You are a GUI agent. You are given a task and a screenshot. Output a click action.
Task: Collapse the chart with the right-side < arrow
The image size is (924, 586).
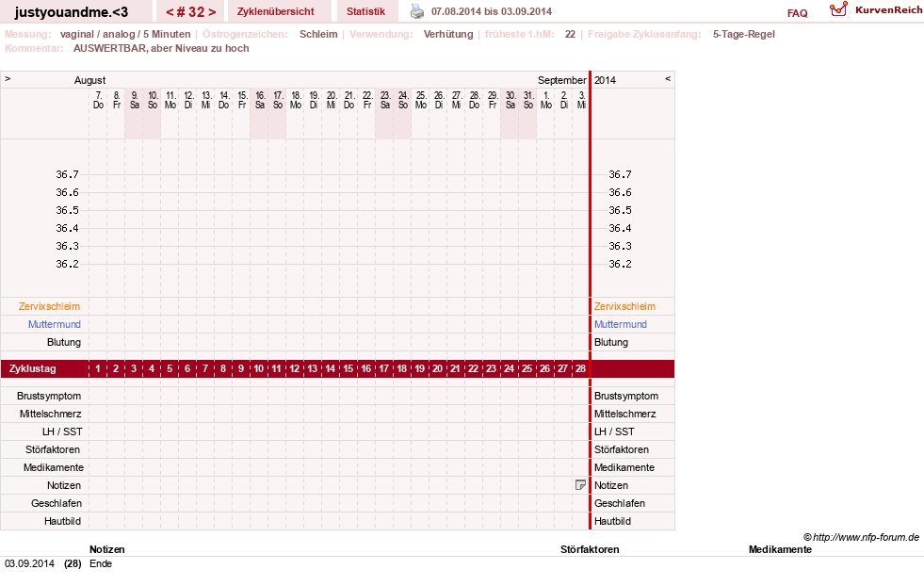point(668,78)
